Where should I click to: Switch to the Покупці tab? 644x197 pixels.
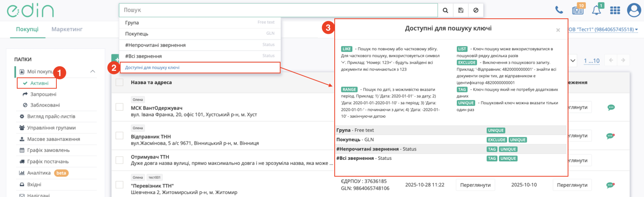point(27,29)
